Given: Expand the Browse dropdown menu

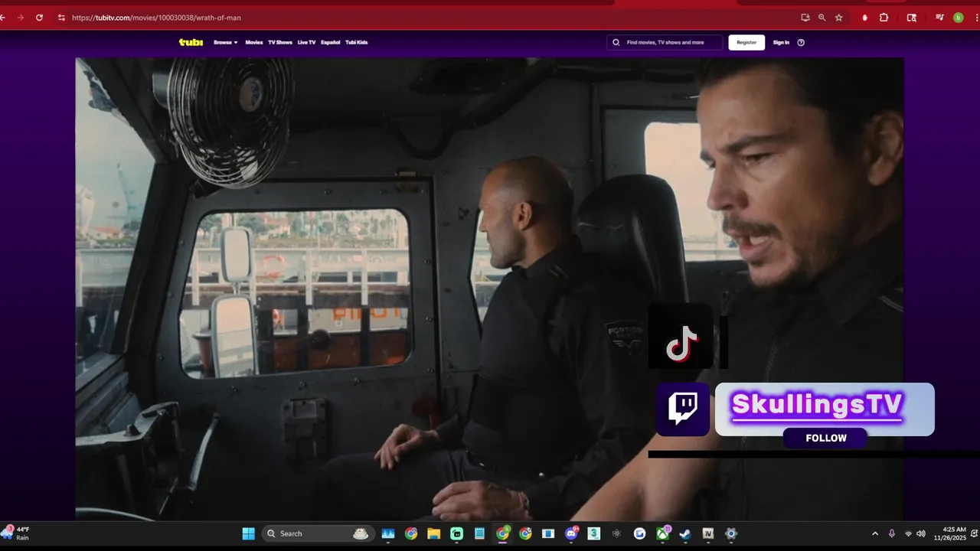Looking at the screenshot, I should (226, 42).
